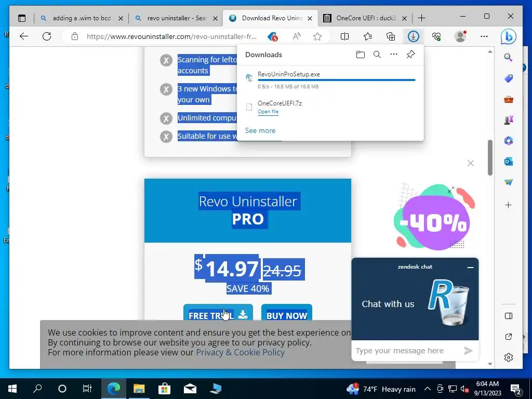Dismiss the side overlay with X
This screenshot has width=532, height=399.
[x=470, y=163]
